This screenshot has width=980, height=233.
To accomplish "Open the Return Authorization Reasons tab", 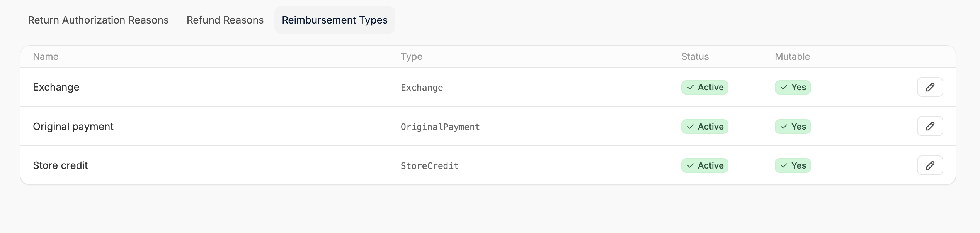I will tap(98, 20).
